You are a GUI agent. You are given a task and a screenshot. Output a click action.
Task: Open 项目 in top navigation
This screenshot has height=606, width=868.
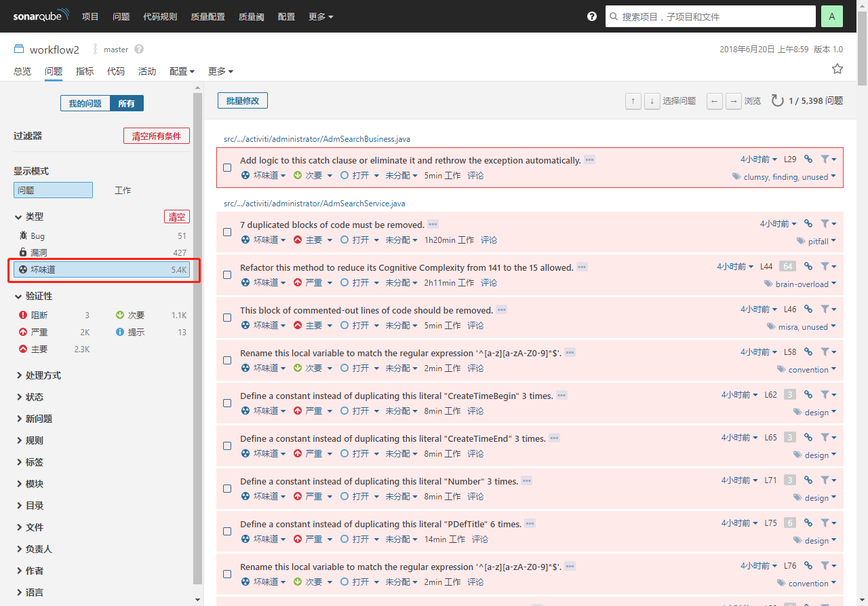pyautogui.click(x=90, y=16)
